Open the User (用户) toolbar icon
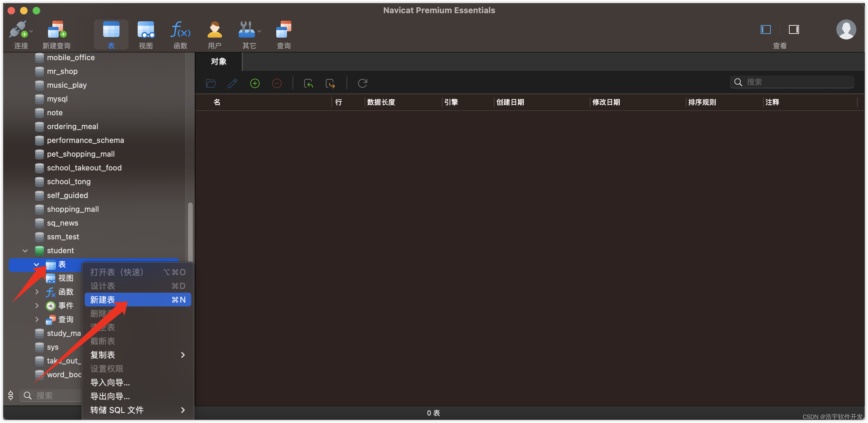 coord(214,30)
